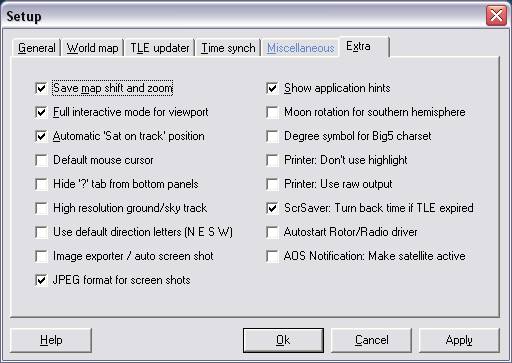The height and width of the screenshot is (363, 512).
Task: Check Degree symbol for Big5 charset
Action: (x=272, y=136)
